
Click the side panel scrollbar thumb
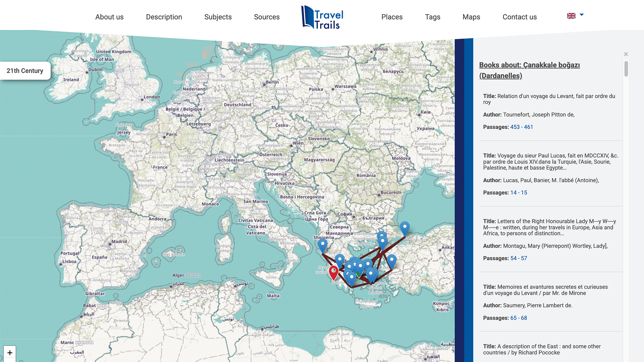tap(626, 69)
